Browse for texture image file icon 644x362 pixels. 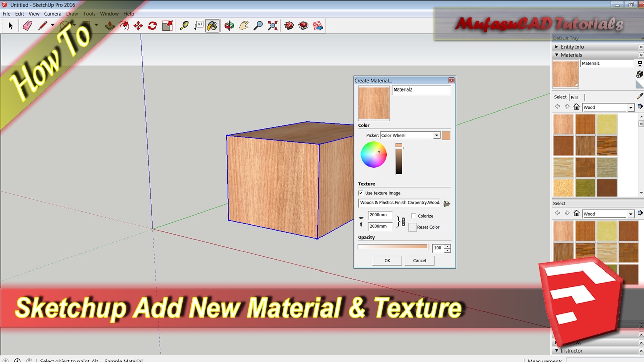[x=447, y=203]
